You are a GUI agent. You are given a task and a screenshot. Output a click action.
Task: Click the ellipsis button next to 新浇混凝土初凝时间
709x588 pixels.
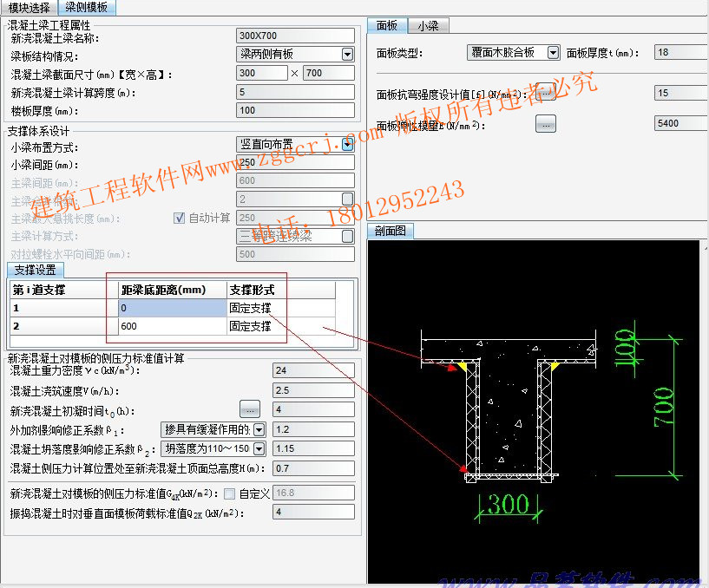[x=250, y=409]
